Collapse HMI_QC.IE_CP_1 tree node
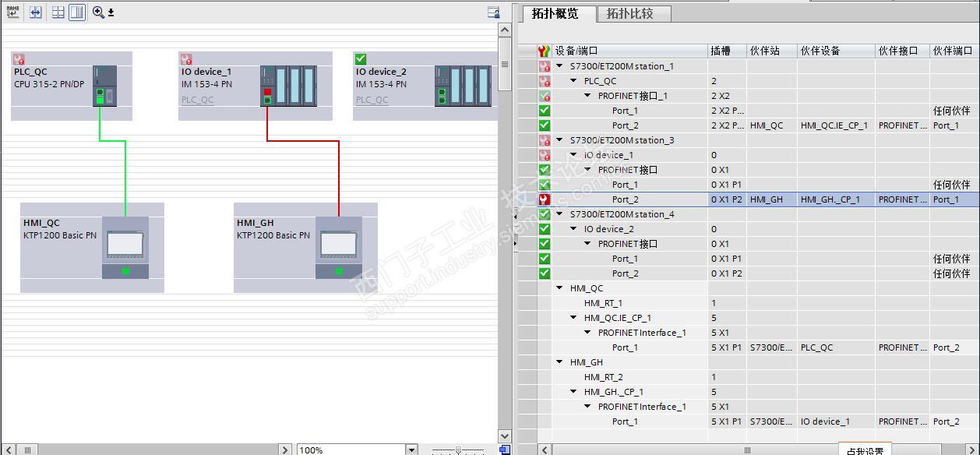This screenshot has height=455, width=980. pyautogui.click(x=574, y=318)
